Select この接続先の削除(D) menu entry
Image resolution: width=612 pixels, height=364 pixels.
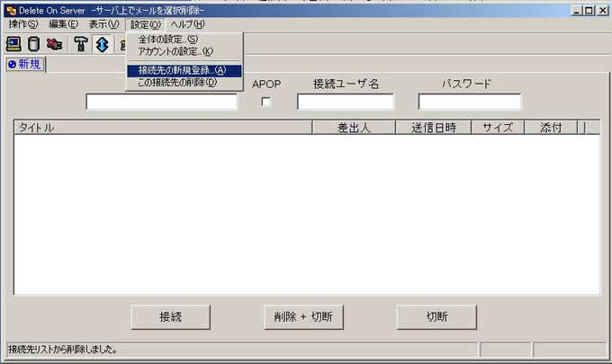[184, 83]
